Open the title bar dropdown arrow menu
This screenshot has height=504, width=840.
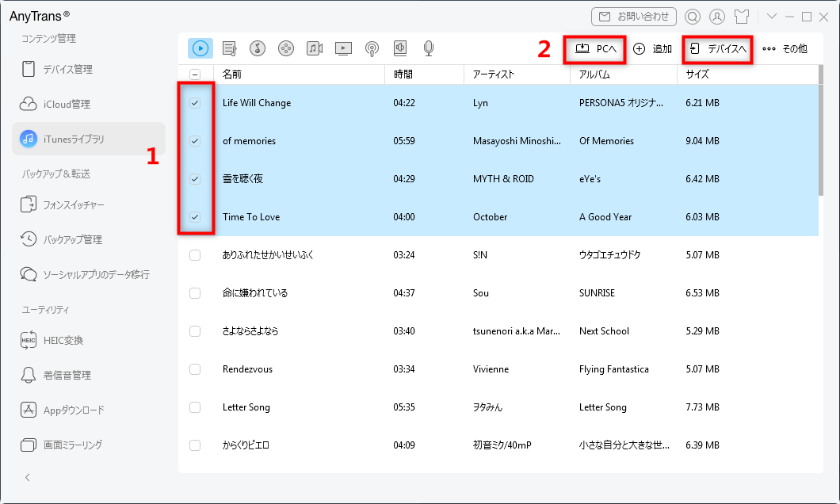coord(772,17)
